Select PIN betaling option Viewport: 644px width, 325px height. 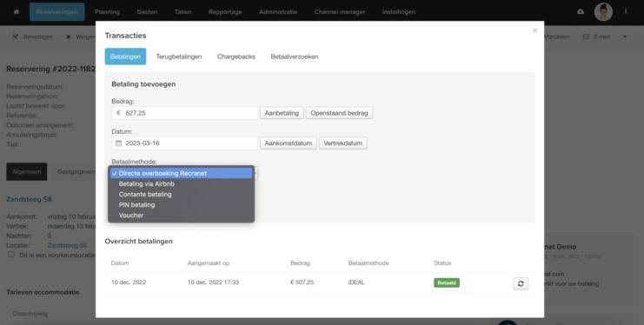coord(181,204)
